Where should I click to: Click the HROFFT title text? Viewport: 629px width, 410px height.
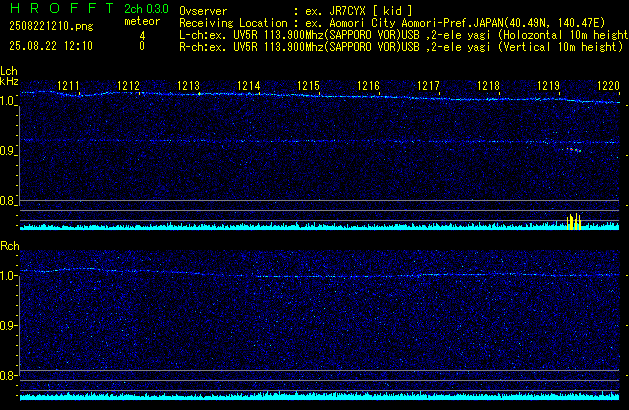63,8
